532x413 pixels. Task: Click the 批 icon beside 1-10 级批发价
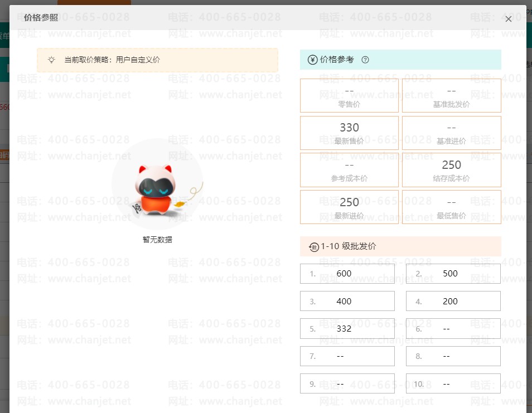tap(314, 246)
